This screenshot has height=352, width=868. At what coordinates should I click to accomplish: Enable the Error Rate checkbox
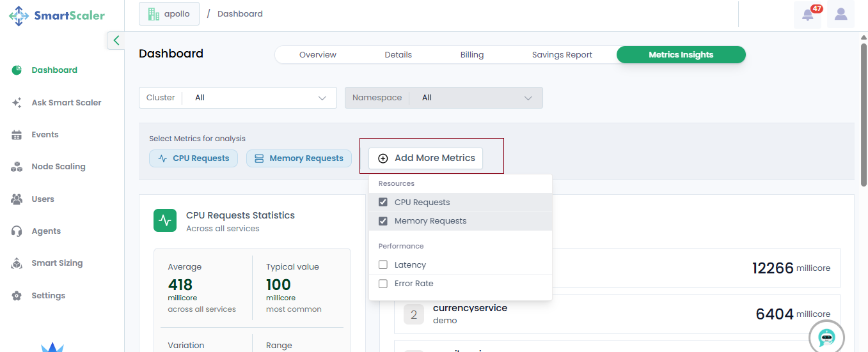tap(383, 284)
